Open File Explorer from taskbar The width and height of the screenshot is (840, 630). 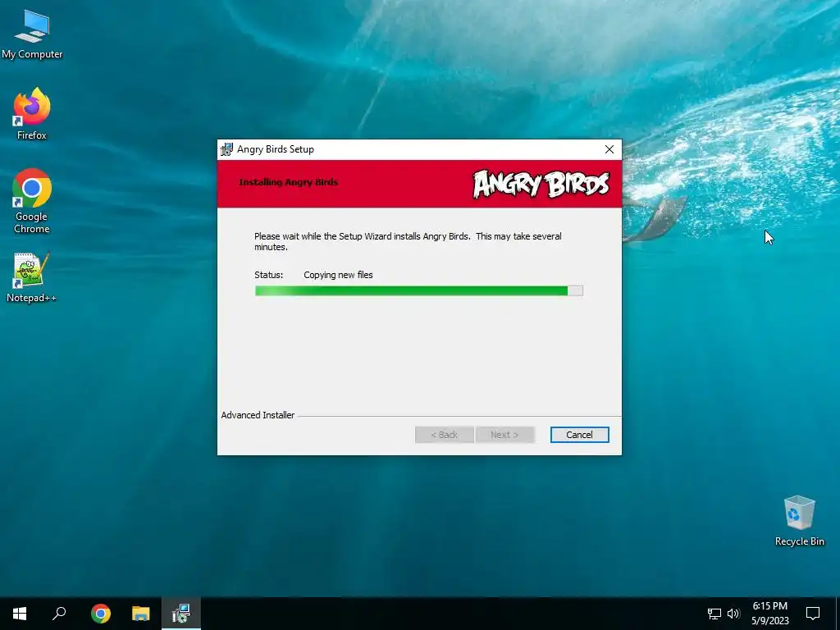pyautogui.click(x=141, y=614)
